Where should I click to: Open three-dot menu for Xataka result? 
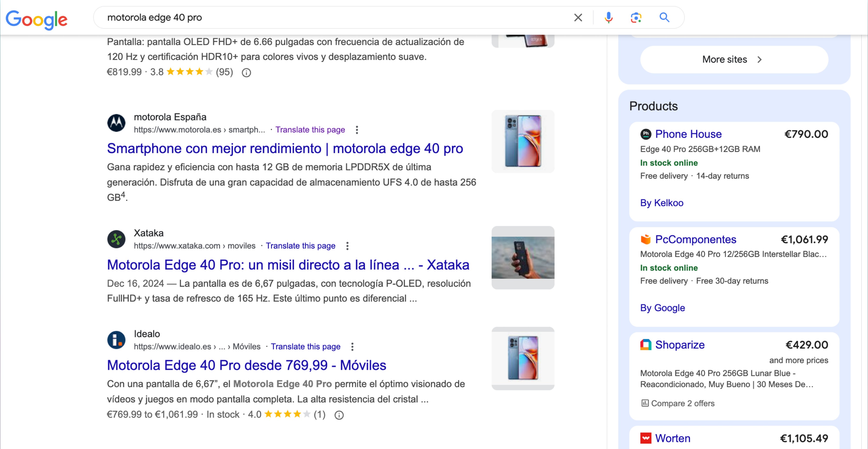[347, 246]
